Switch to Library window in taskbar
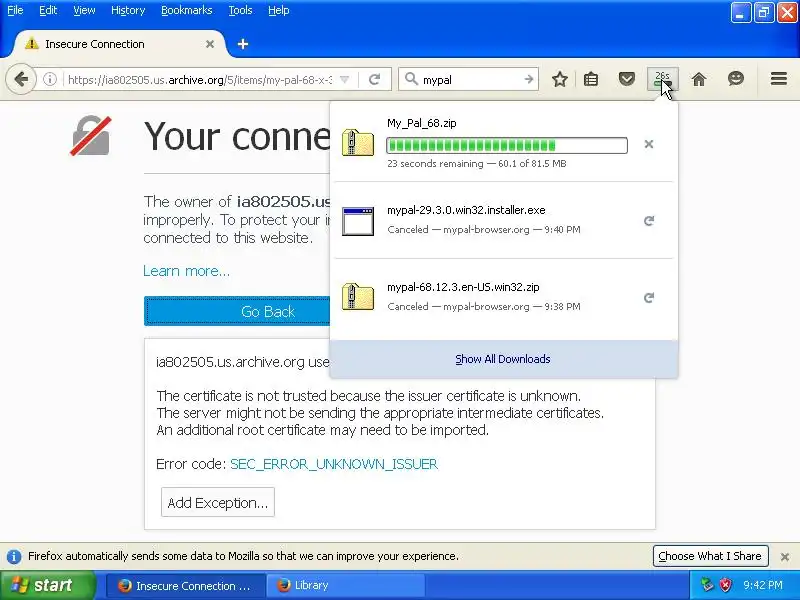Viewport: 800px width, 600px height. (345, 585)
